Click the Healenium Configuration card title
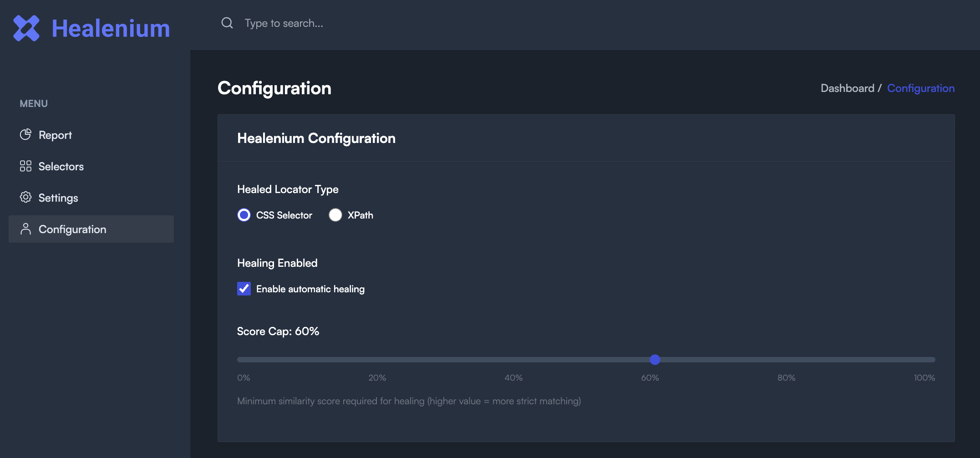 point(316,138)
